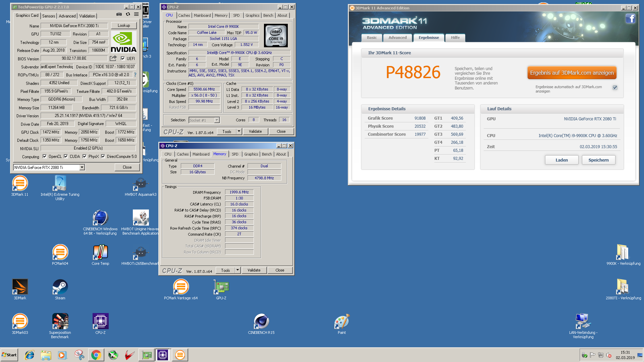Open HWBOT Unigine Heaven Benchmark icon
Screen dimensions: 644x362
tap(140, 223)
